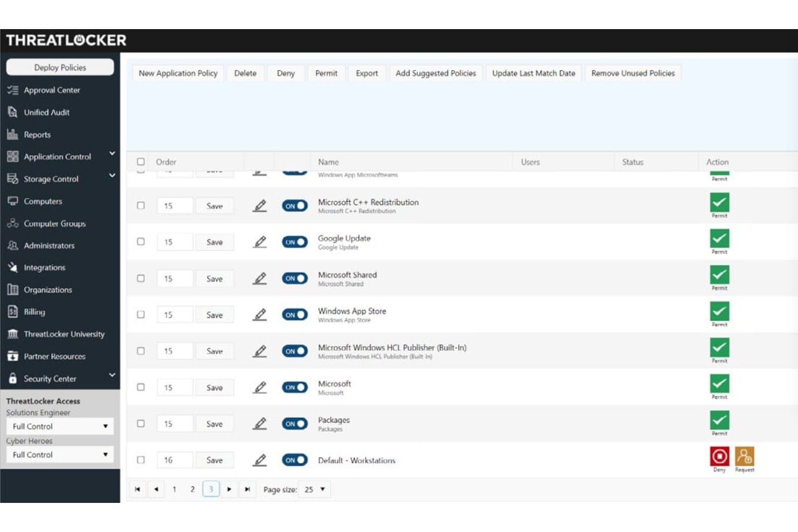This screenshot has width=798, height=532.
Task: Click the toolbar Deny button
Action: coord(286,73)
